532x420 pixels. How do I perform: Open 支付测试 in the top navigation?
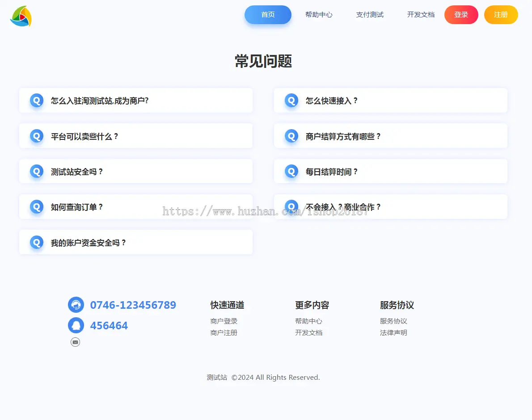point(370,15)
